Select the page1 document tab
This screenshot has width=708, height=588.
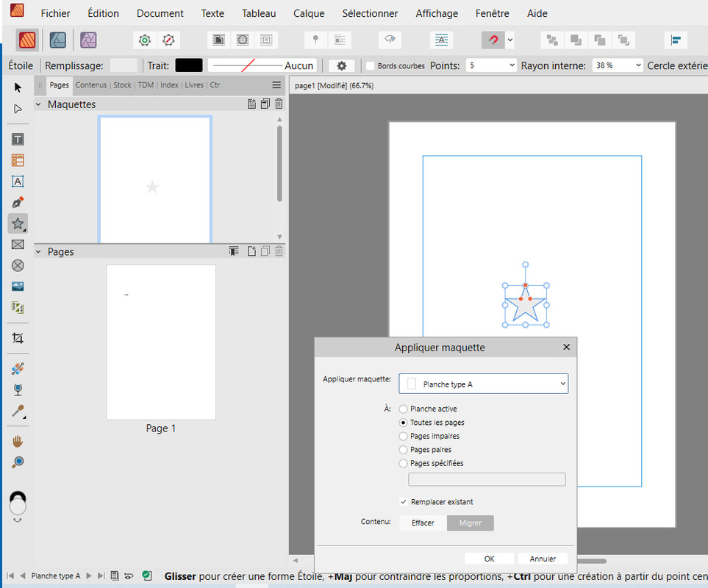tap(334, 86)
